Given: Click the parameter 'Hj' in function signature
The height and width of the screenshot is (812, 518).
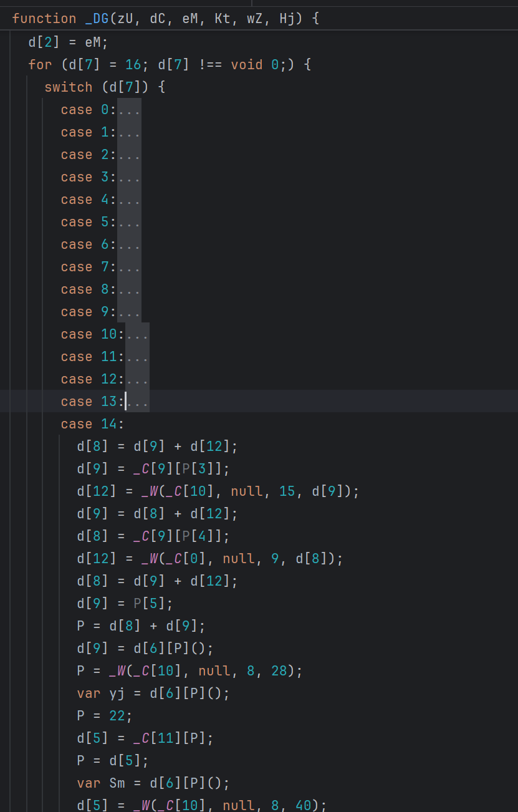Looking at the screenshot, I should tap(287, 19).
